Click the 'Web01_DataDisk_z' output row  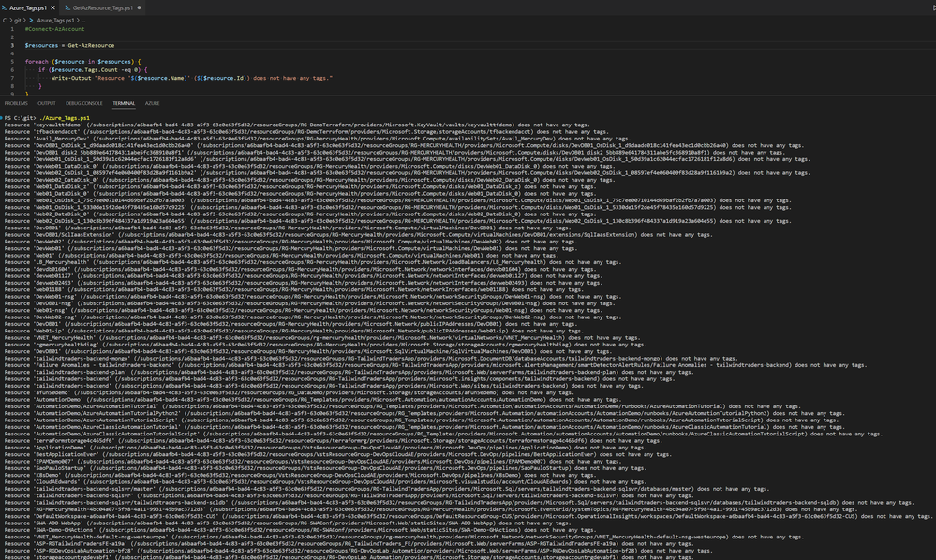[x=300, y=186]
